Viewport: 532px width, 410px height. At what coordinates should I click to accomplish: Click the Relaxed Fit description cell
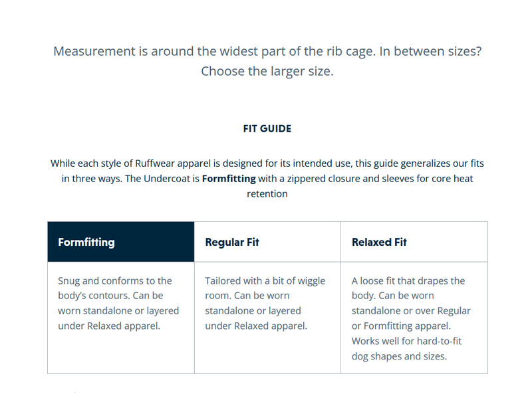[414, 318]
